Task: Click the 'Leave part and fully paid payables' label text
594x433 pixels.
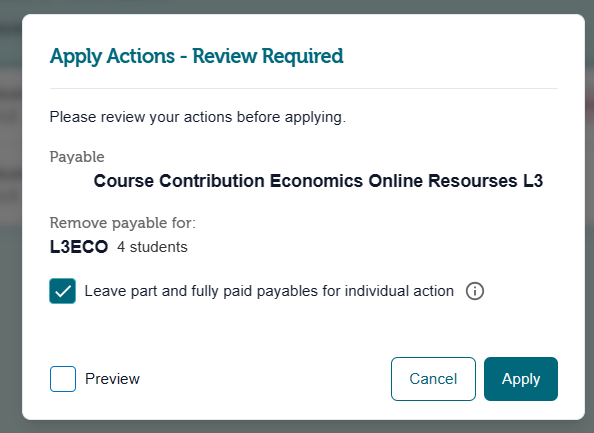Action: (x=269, y=291)
